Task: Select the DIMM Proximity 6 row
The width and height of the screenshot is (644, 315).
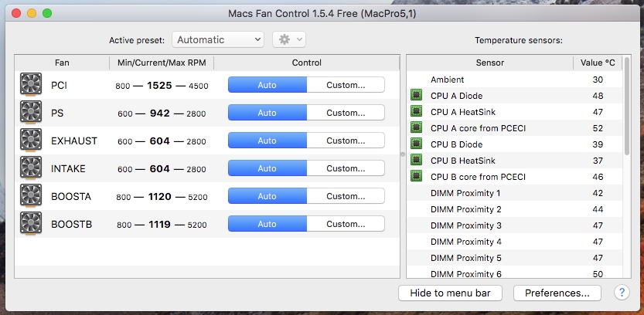Action: (x=514, y=272)
